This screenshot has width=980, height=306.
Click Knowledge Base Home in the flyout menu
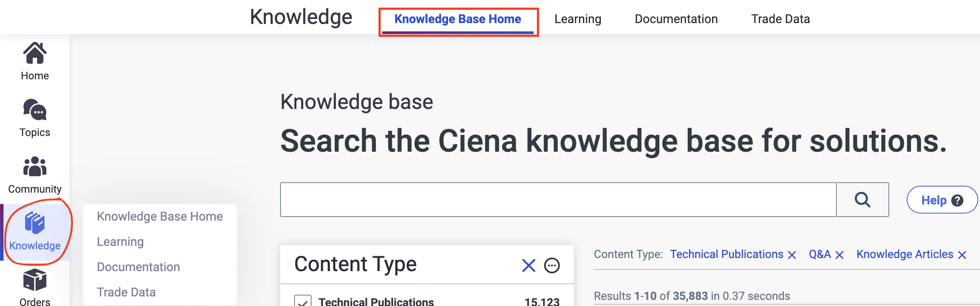tap(159, 216)
